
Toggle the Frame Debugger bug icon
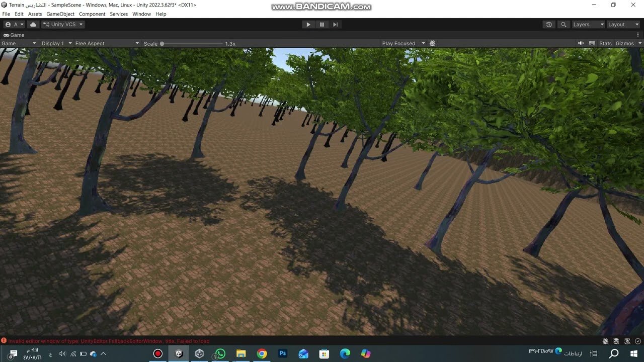tap(432, 43)
